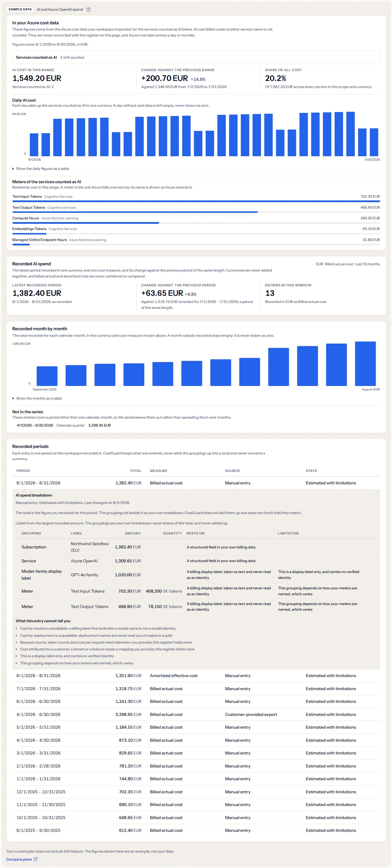Screen dimensions: 392x868
Task: Click the 20.2% share of all cost
Action: [276, 78]
